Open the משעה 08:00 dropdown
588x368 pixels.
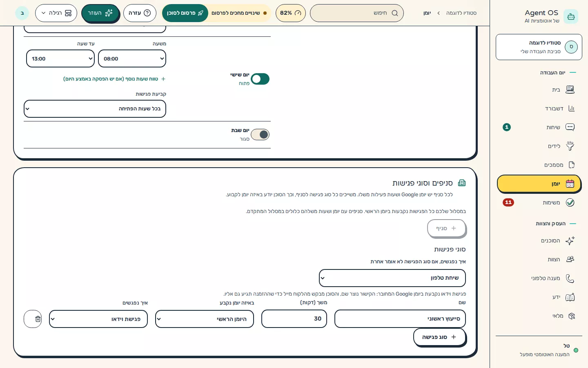coord(132,58)
